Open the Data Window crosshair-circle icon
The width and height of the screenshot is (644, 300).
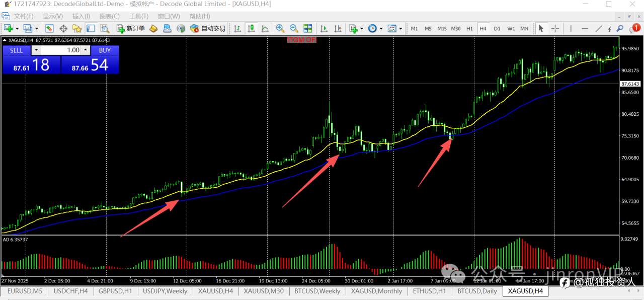tap(63, 29)
